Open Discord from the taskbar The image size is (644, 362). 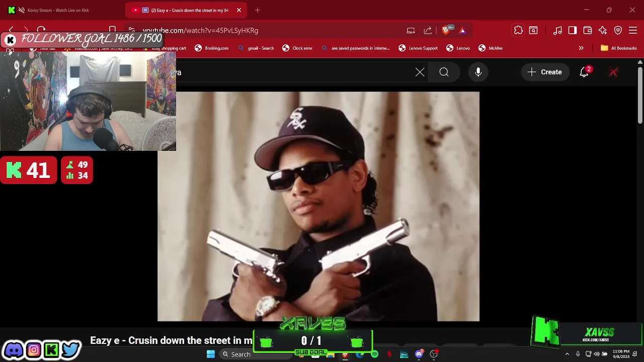pos(419,354)
